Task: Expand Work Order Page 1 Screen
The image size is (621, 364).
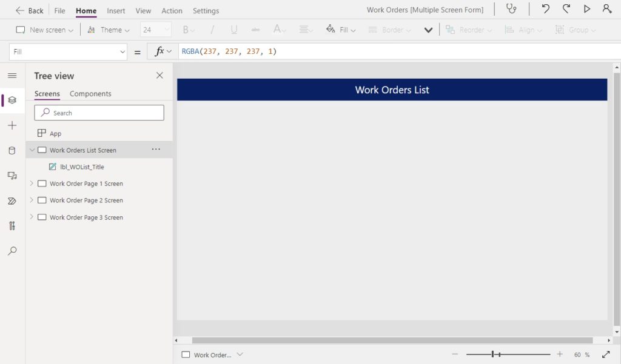Action: point(32,183)
